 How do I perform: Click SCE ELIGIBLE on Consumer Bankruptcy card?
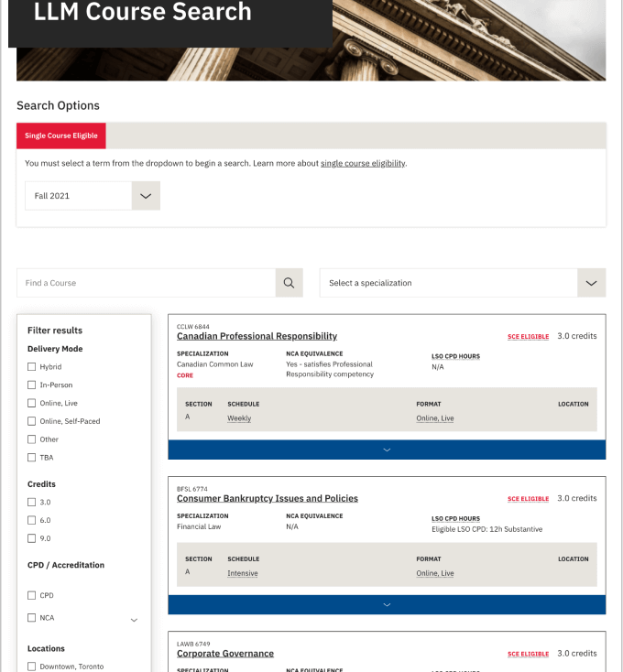529,499
